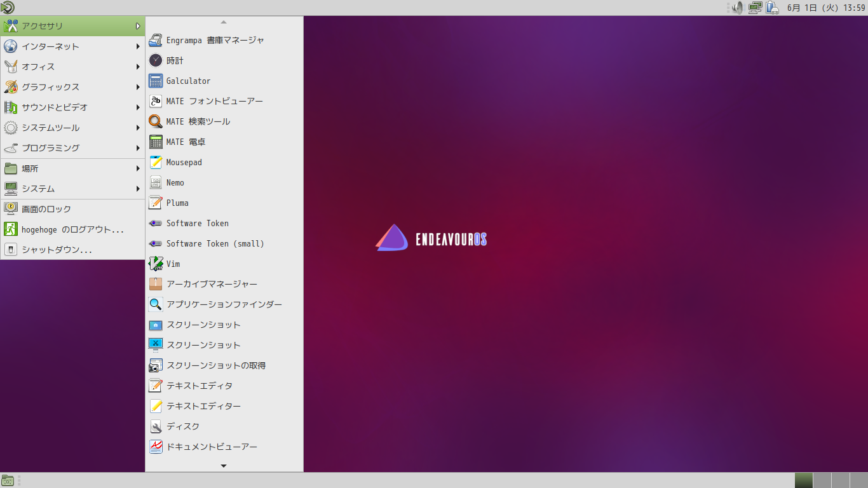Click Vim label text
The height and width of the screenshot is (488, 868).
(x=173, y=264)
